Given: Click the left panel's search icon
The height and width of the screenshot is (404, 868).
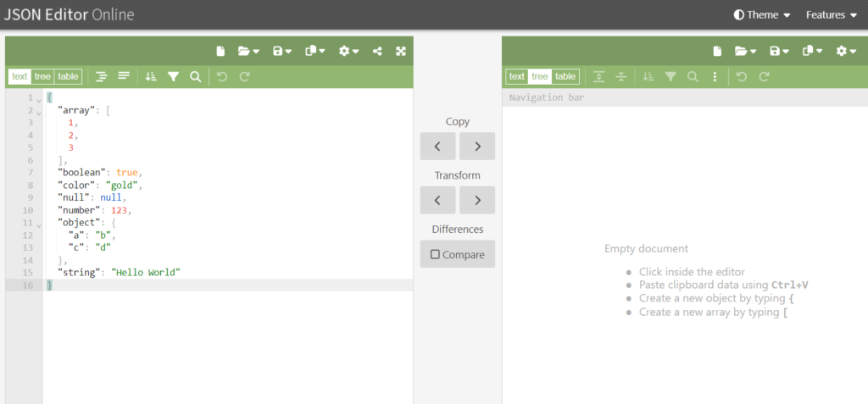Looking at the screenshot, I should [x=196, y=76].
